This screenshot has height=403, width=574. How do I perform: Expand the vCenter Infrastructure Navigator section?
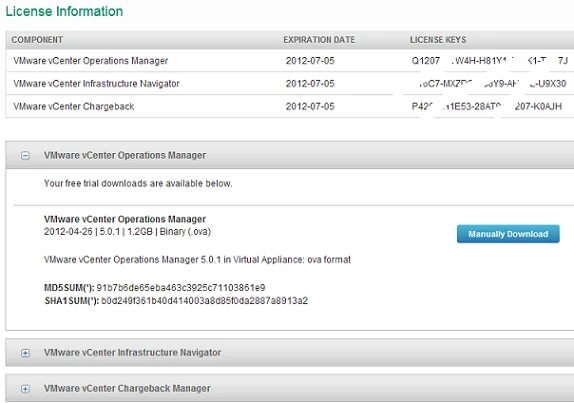[x=25, y=353]
